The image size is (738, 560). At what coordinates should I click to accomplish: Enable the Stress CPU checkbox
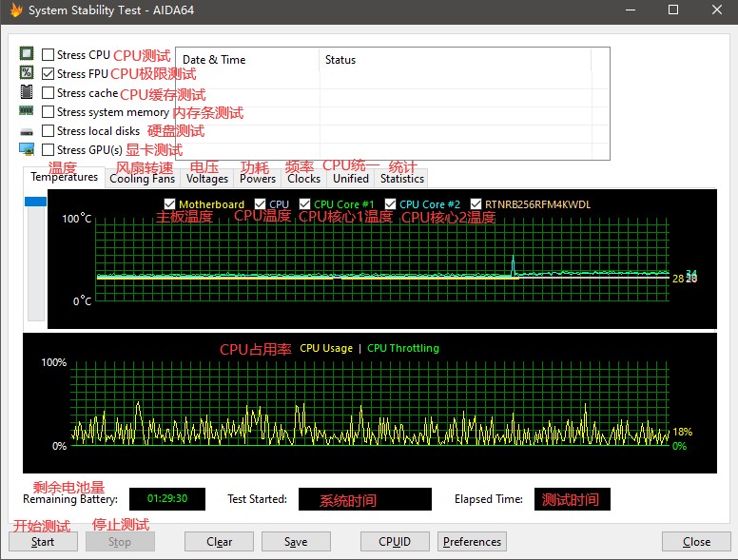pyautogui.click(x=48, y=54)
